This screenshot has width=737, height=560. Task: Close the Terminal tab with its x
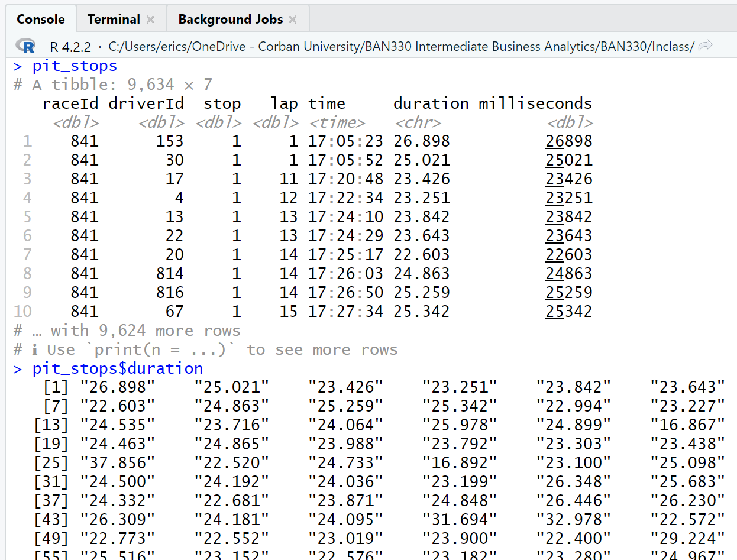point(150,20)
